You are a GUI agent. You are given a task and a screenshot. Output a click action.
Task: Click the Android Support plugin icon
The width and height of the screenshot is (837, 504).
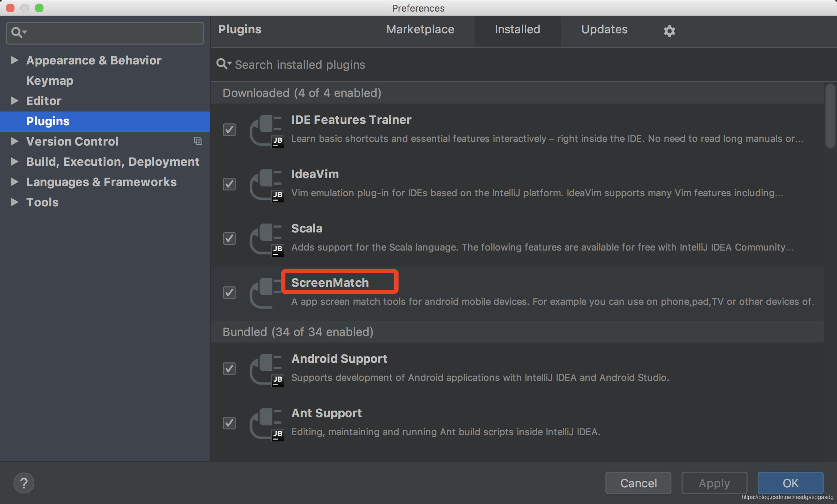[266, 369]
